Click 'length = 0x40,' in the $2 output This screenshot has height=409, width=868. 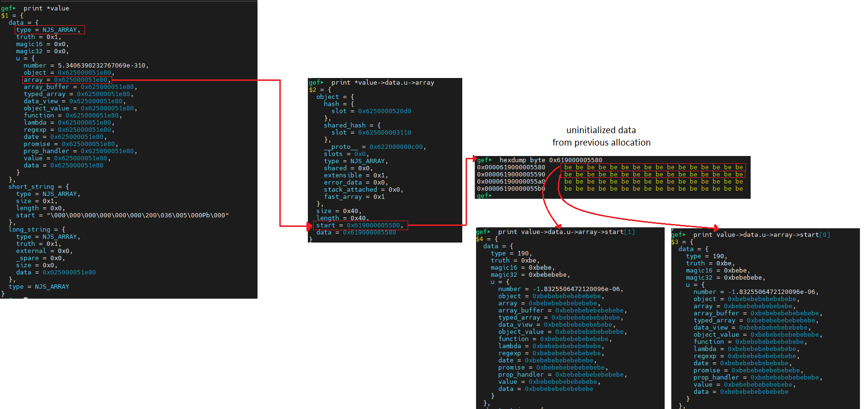pyautogui.click(x=343, y=218)
